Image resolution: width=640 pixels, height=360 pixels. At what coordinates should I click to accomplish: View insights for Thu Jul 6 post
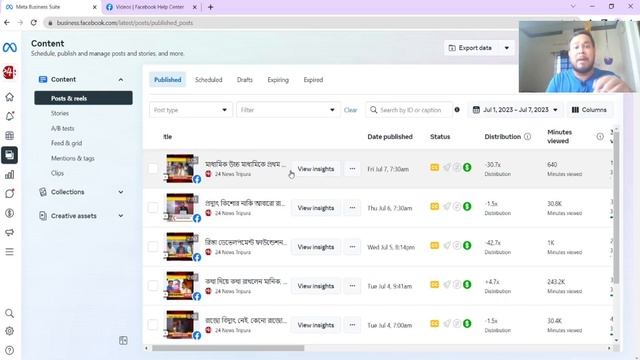coord(316,208)
